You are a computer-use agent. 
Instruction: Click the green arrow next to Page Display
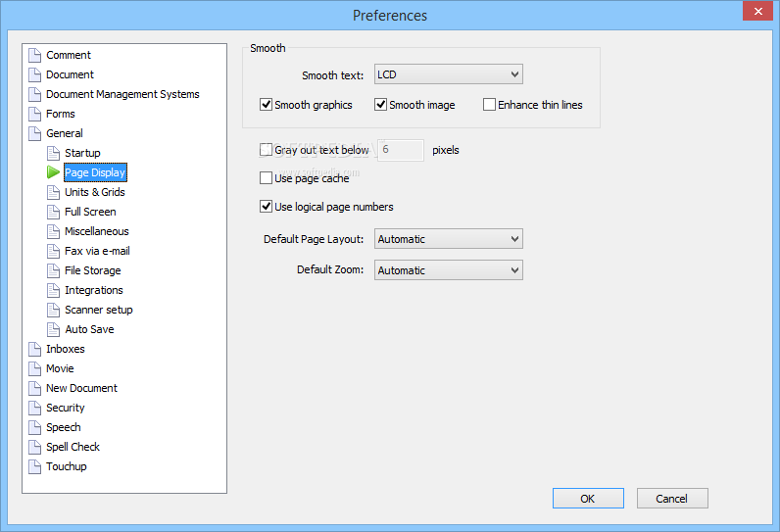point(53,172)
